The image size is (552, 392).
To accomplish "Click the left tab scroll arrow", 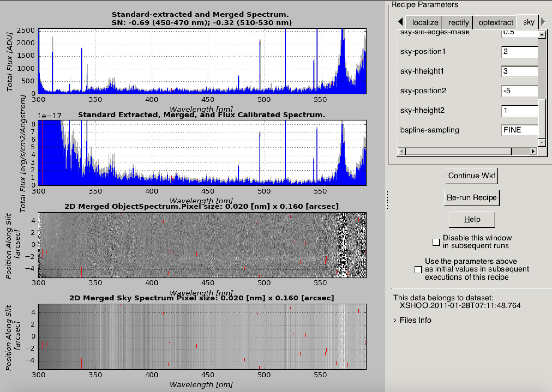I will pyautogui.click(x=400, y=22).
